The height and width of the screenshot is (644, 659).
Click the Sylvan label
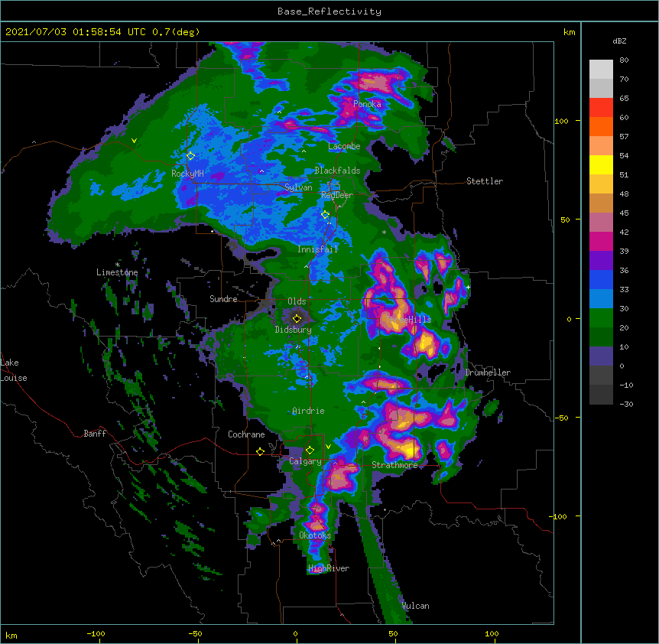tap(298, 187)
